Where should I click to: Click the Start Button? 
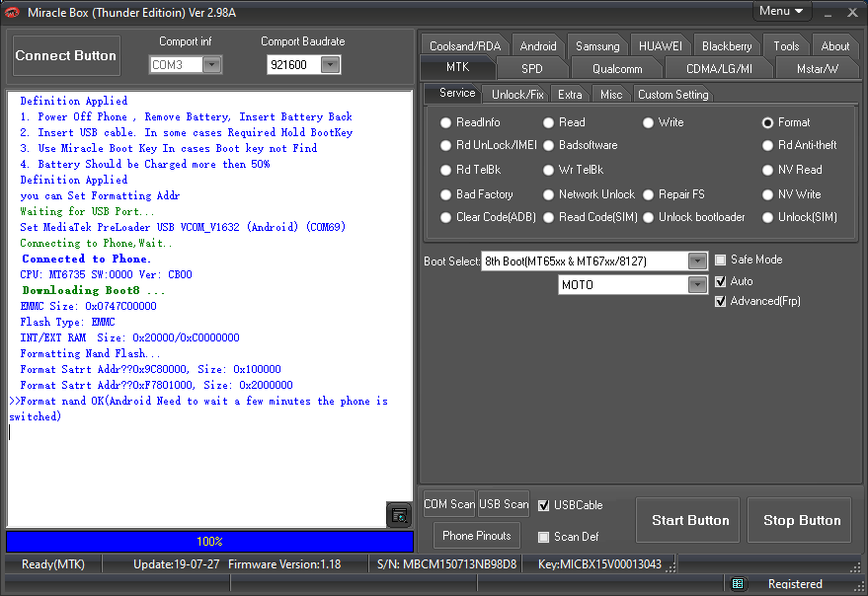click(690, 520)
